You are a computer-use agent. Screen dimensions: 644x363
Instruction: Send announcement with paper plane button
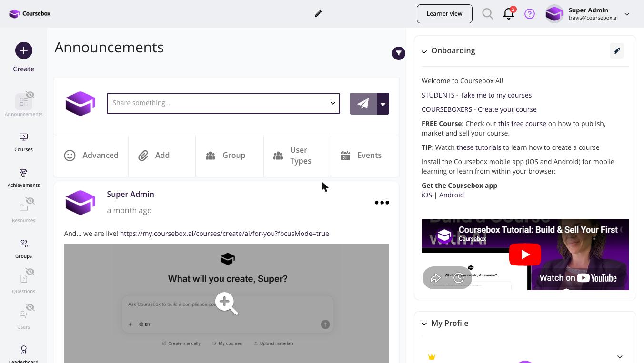[x=363, y=104]
